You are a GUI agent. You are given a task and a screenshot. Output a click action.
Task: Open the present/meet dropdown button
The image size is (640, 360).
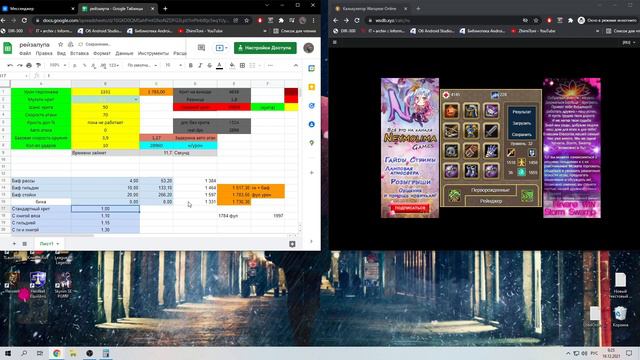(x=222, y=48)
